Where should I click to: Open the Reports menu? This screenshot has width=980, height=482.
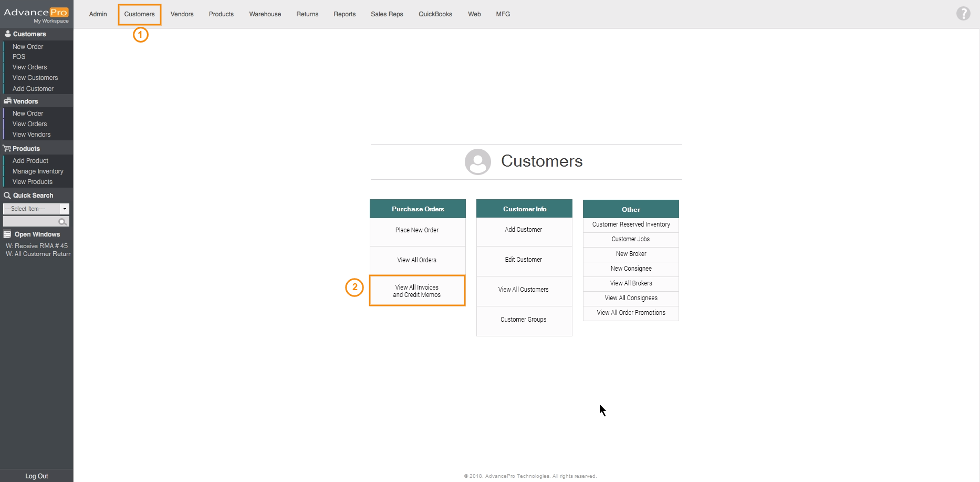coord(344,14)
